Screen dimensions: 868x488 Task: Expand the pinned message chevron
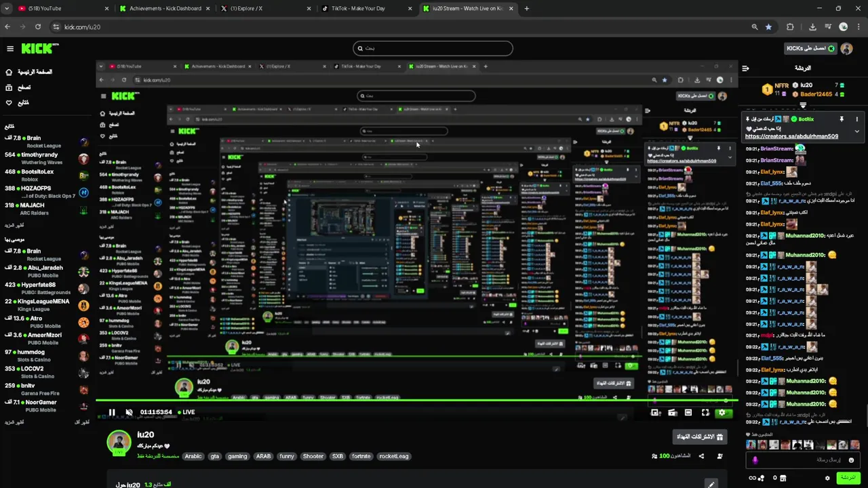tap(856, 131)
